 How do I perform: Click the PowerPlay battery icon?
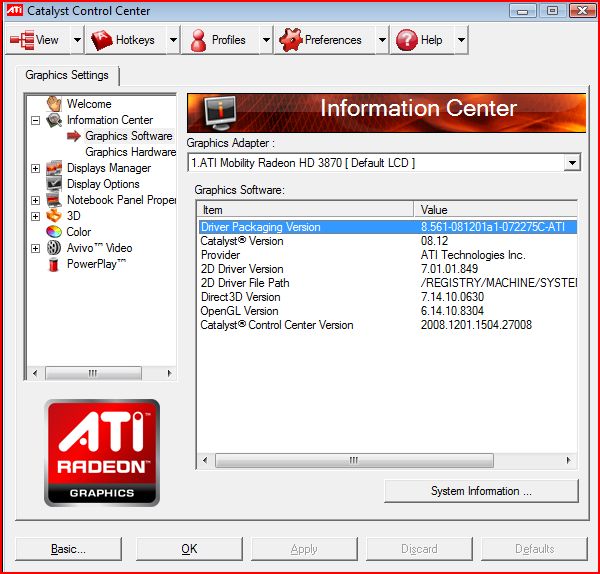[54, 264]
